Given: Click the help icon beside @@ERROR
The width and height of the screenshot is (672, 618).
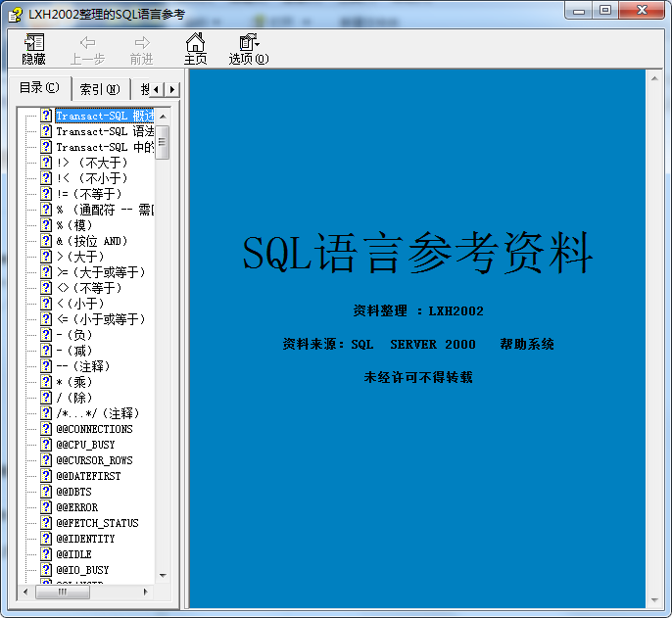Looking at the screenshot, I should 46,507.
